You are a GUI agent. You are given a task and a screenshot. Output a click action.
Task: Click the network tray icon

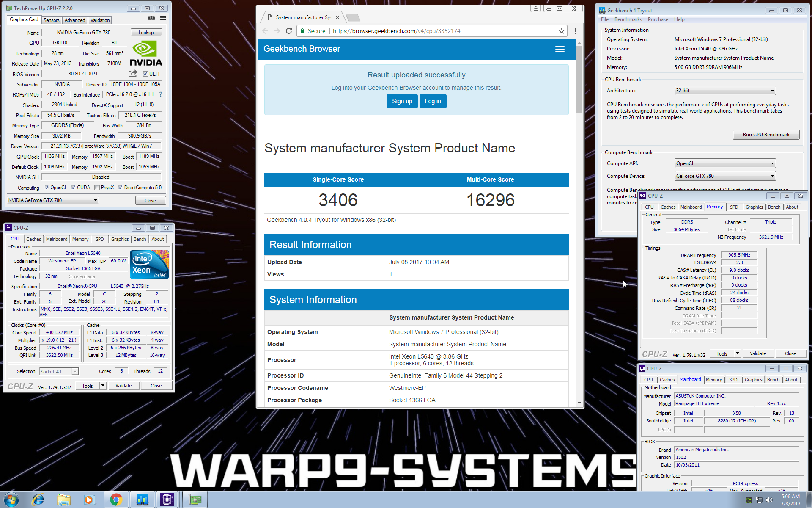(x=759, y=500)
